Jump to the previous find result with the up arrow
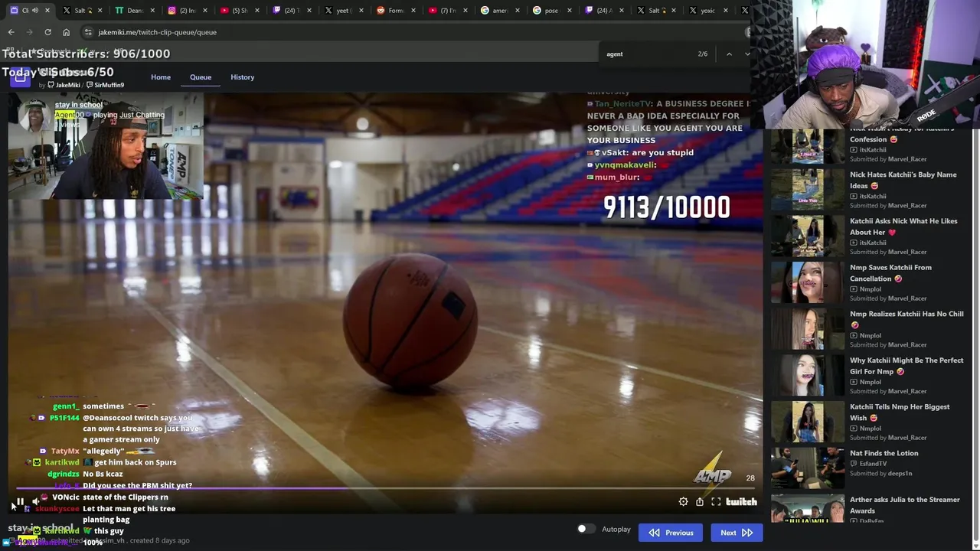This screenshot has width=980, height=551. click(x=729, y=54)
